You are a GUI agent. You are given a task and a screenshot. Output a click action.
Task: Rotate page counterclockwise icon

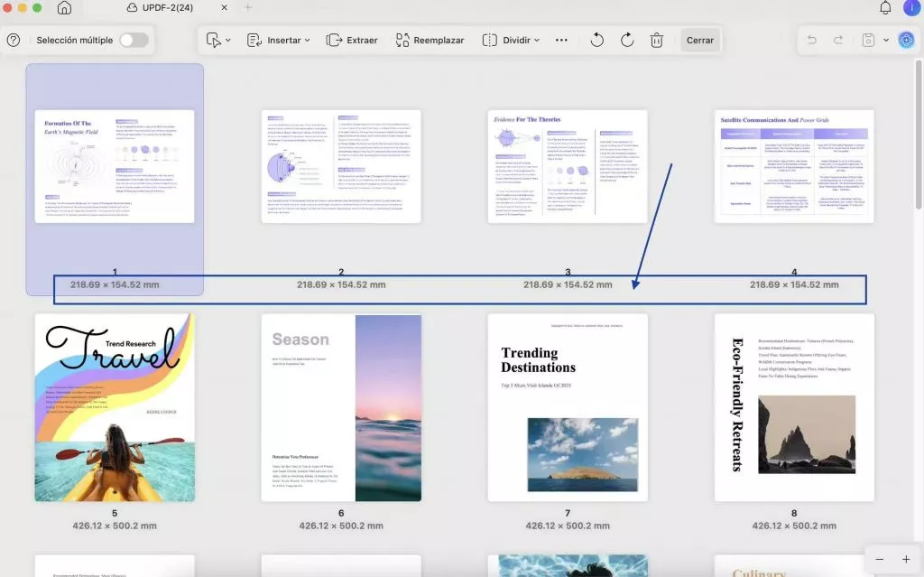tap(597, 40)
